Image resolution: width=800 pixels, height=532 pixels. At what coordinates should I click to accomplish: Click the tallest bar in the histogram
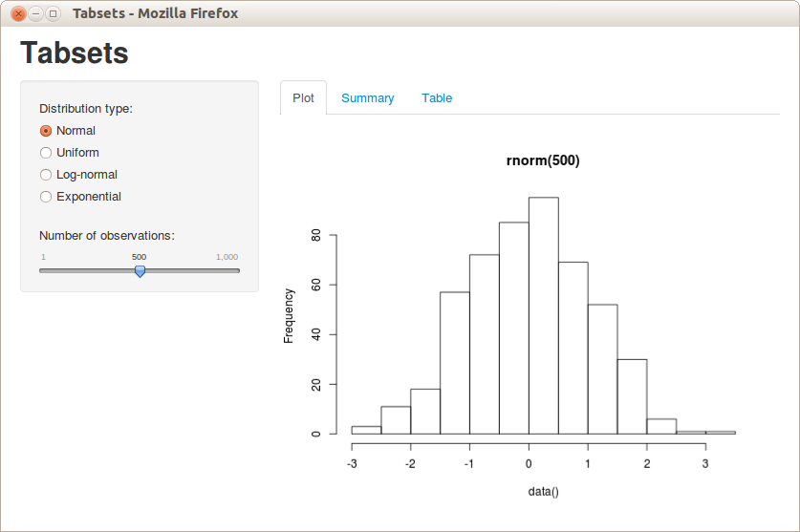click(543, 315)
